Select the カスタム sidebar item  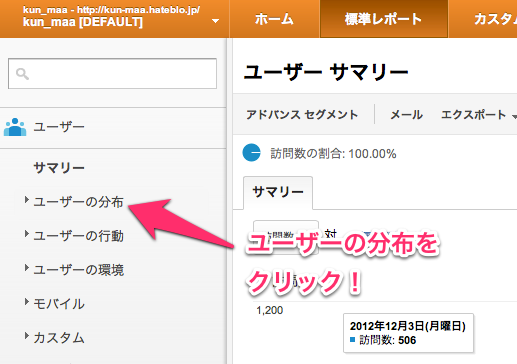tap(59, 338)
